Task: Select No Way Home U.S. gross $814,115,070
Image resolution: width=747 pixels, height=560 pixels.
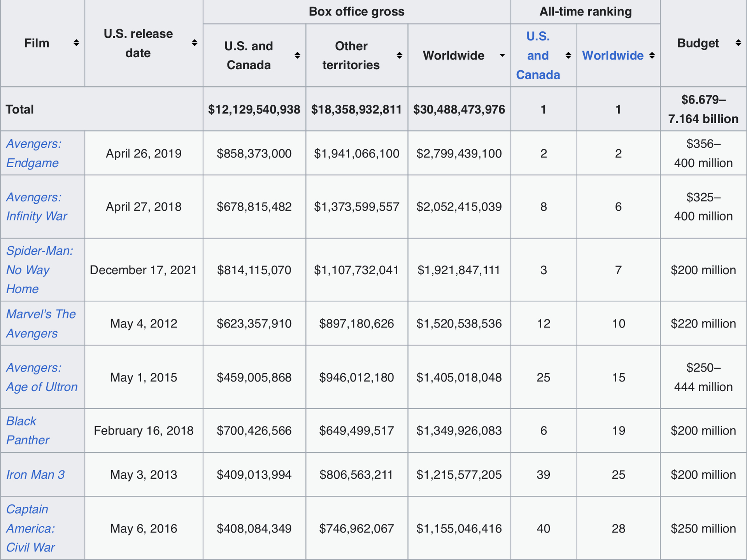Action: click(x=254, y=270)
